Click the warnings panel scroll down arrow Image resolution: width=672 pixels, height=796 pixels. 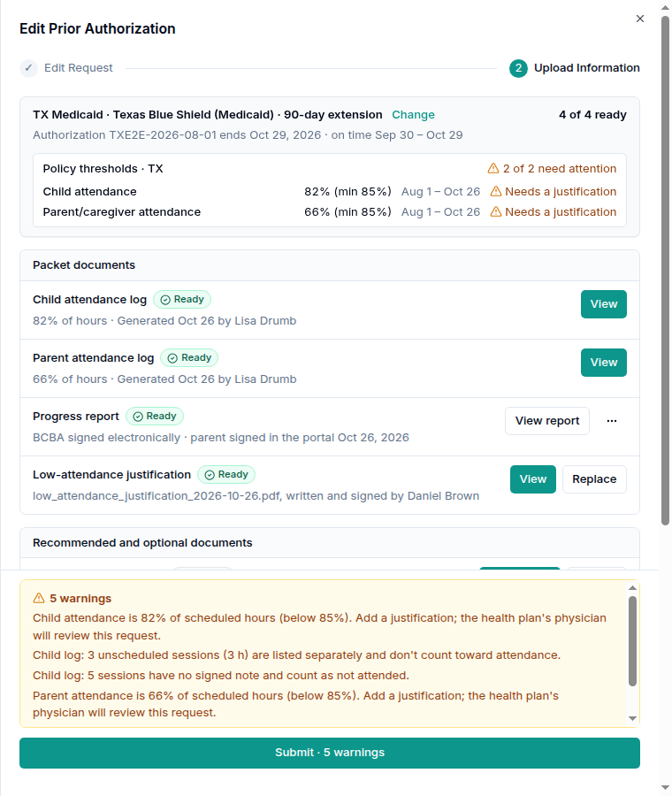tap(632, 718)
